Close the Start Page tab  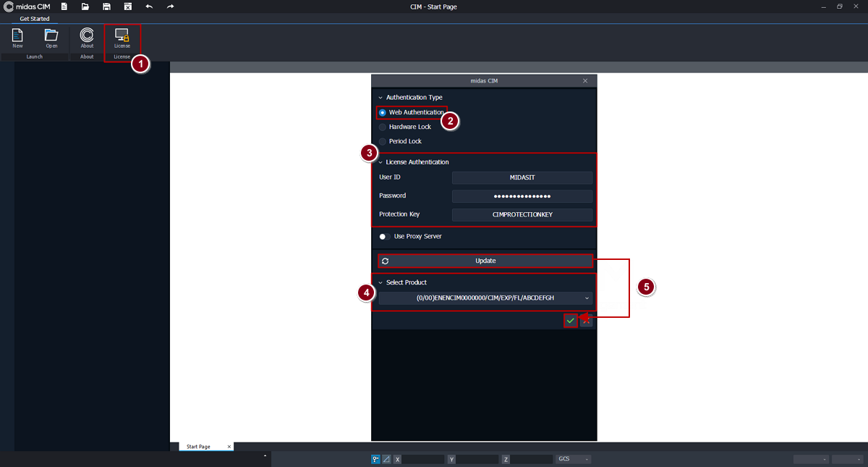coord(229,447)
